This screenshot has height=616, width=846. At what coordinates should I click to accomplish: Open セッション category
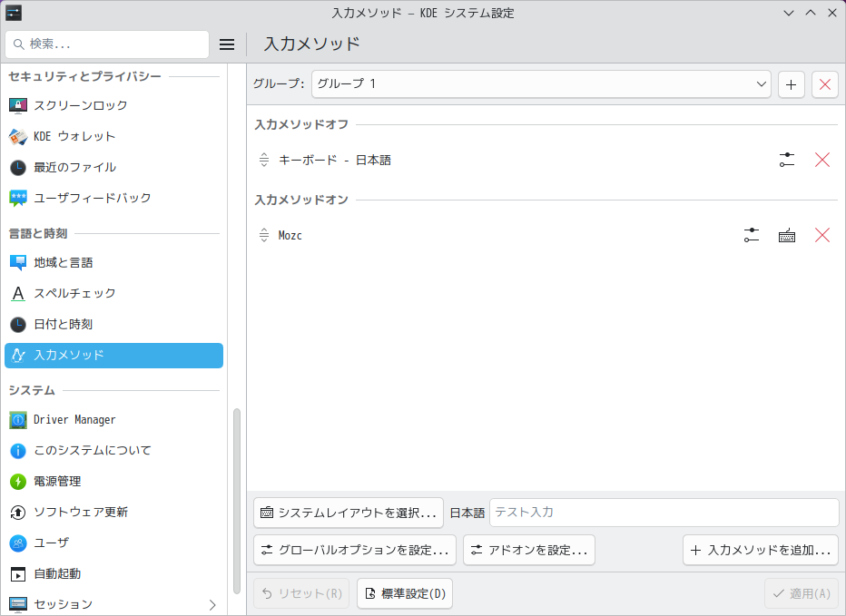(x=113, y=605)
